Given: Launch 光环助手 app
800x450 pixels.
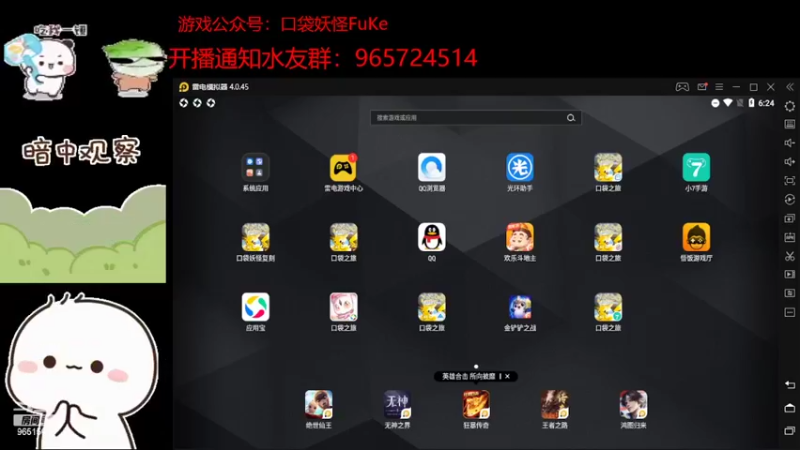Looking at the screenshot, I should 520,167.
